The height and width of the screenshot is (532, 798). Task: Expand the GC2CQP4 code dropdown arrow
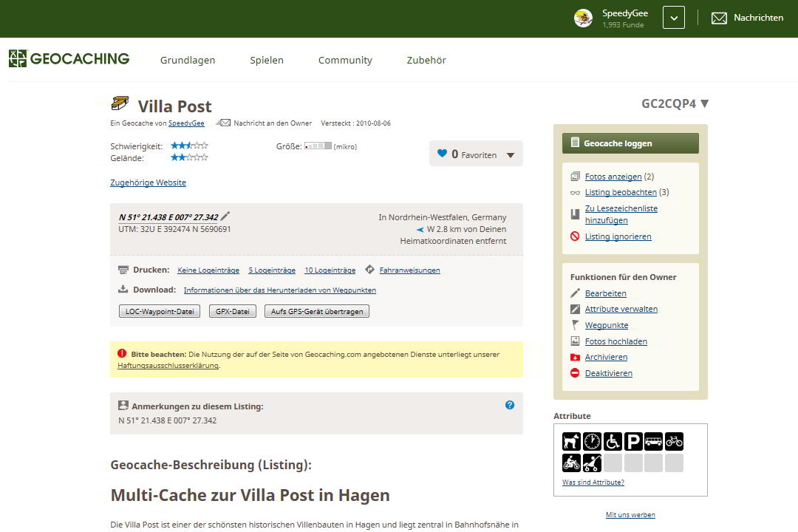pos(704,103)
